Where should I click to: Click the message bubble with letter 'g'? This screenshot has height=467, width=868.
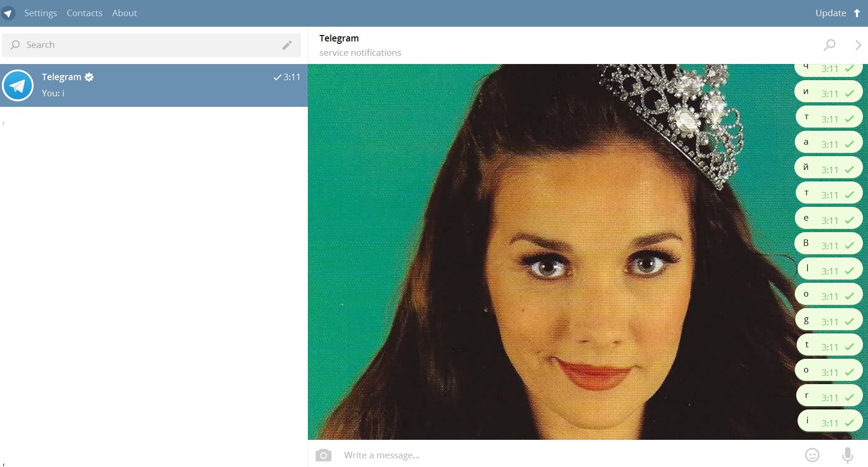(829, 320)
